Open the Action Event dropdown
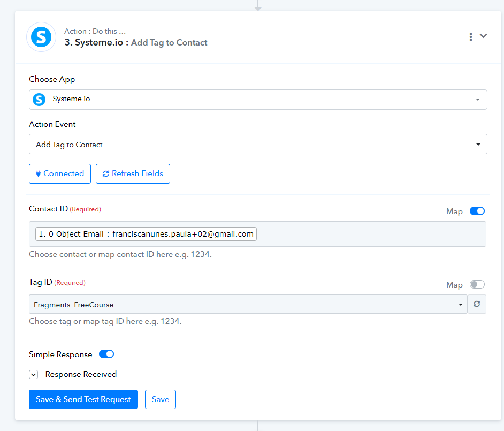The height and width of the screenshot is (431, 504). pos(258,144)
